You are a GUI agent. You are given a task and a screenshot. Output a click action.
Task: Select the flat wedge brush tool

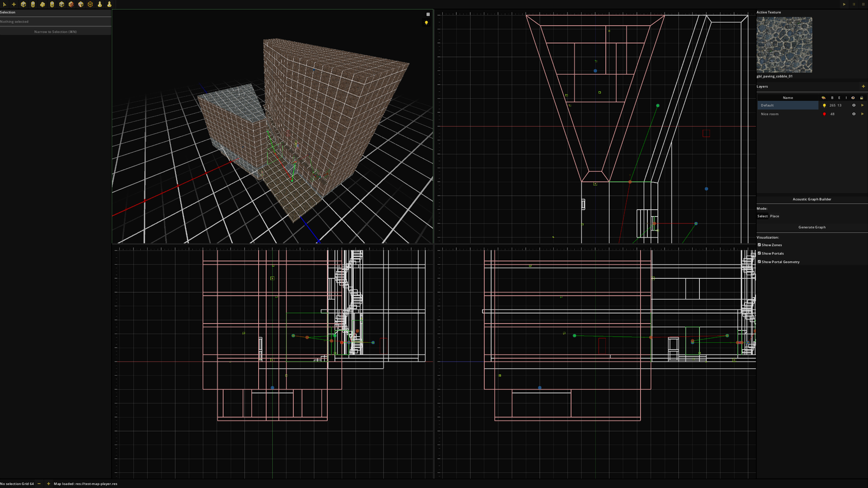pyautogui.click(x=42, y=4)
